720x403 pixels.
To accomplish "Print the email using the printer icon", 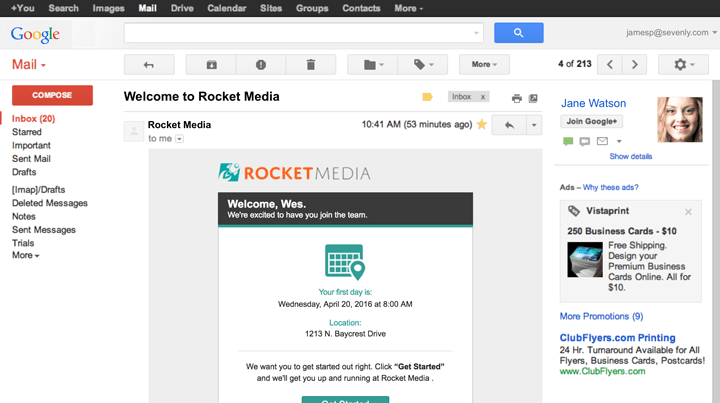I will [x=517, y=98].
